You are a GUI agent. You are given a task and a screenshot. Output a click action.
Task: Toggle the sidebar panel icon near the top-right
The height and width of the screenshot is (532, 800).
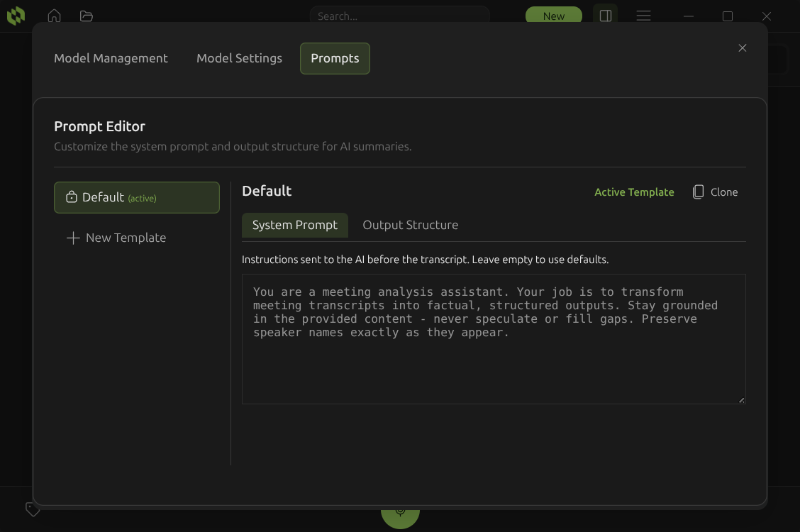coord(605,16)
